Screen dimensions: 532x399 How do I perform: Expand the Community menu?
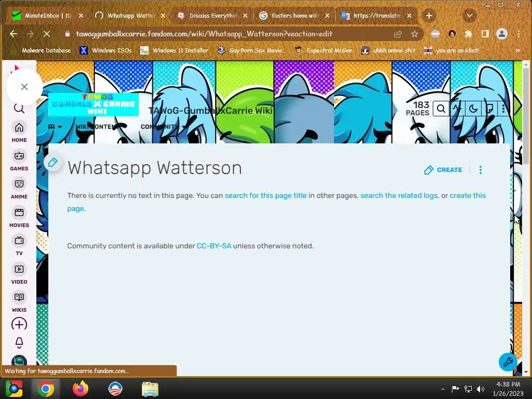point(163,127)
